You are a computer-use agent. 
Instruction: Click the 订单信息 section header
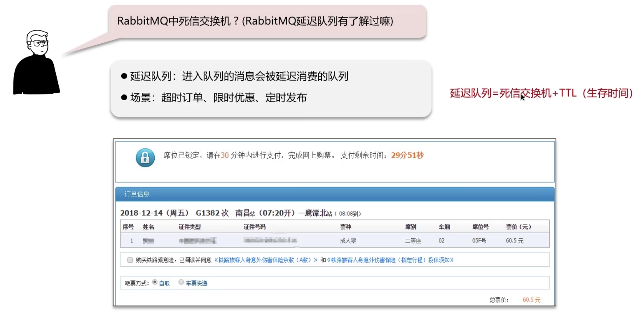click(137, 194)
